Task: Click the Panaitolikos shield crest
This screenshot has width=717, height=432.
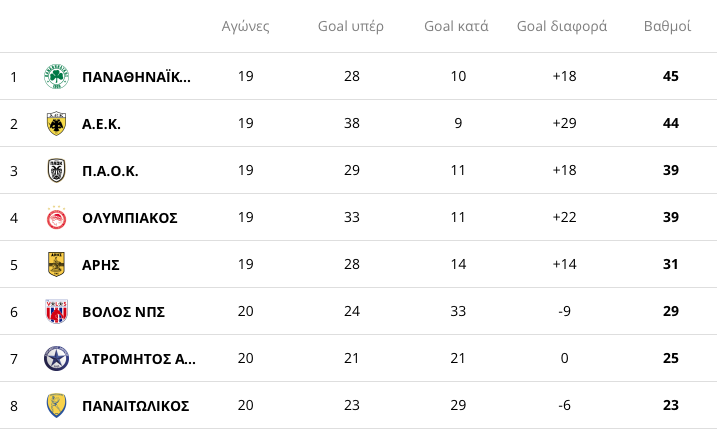Action: (x=56, y=406)
